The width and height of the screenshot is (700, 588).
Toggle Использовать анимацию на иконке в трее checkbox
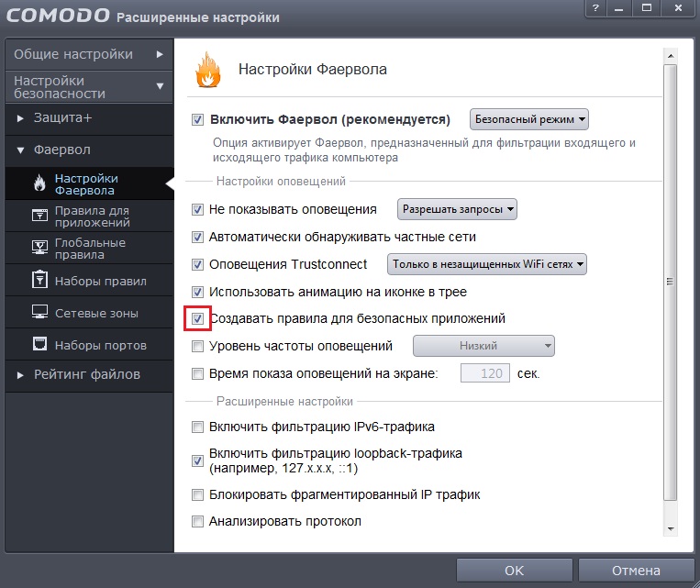(x=197, y=292)
